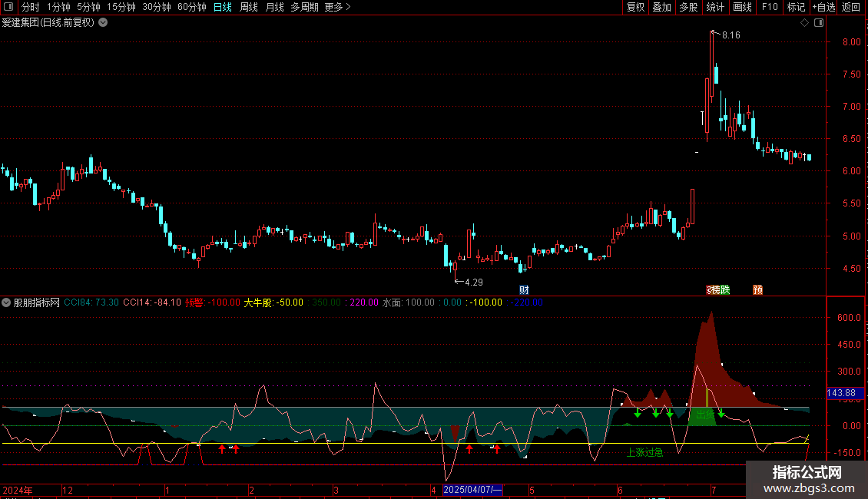868x499 pixels.
Task: Click the 涨跌 marker below the chart
Action: point(718,290)
